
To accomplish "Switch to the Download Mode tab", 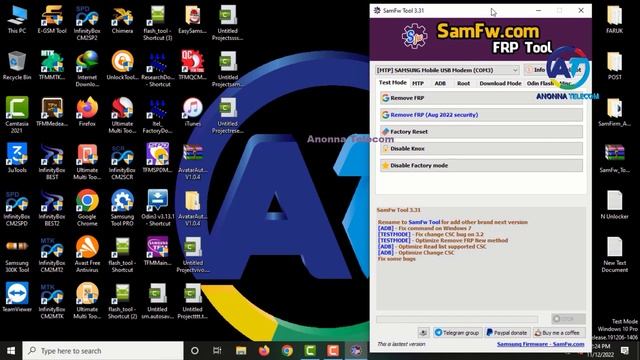I will (x=500, y=83).
